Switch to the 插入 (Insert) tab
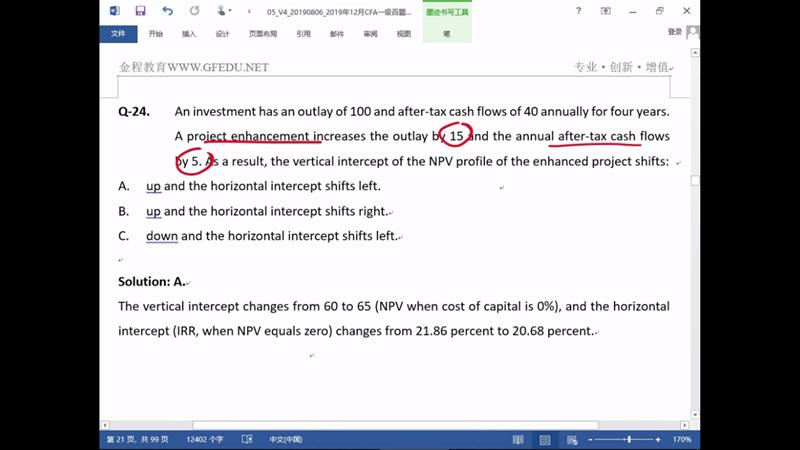The height and width of the screenshot is (450, 800). (x=189, y=34)
